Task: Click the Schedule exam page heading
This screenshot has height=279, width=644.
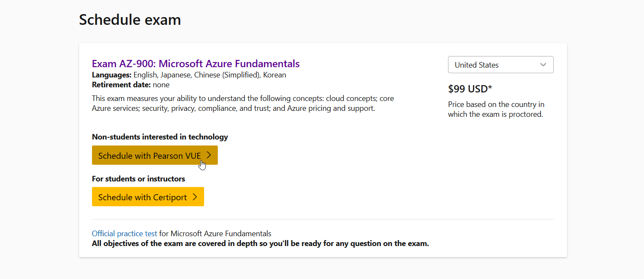Action: [x=130, y=20]
